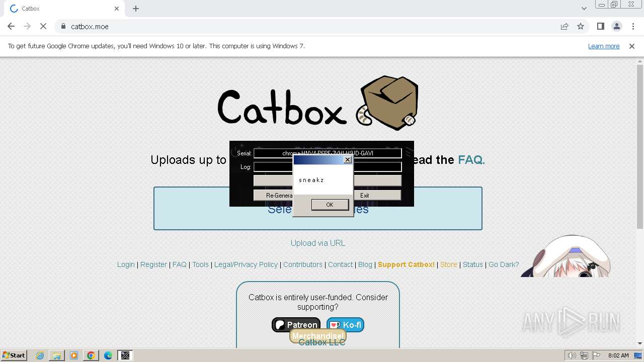The width and height of the screenshot is (644, 362).
Task: Open the Windows Start menu
Action: click(14, 355)
